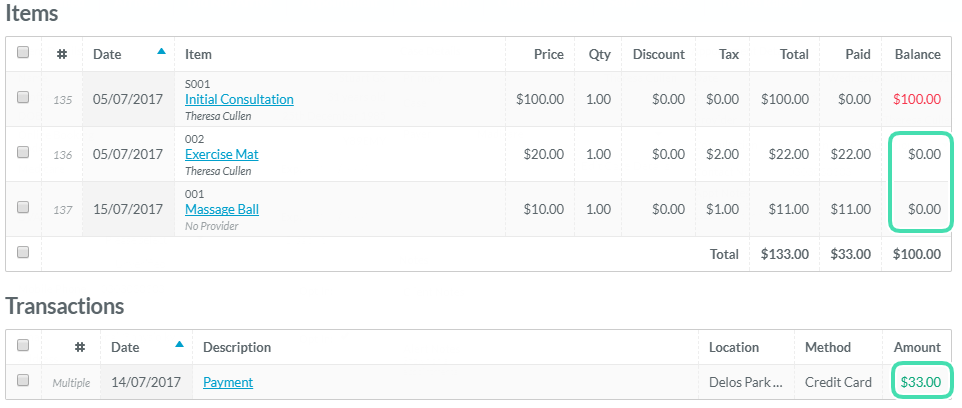Click the Paid column header
Viewport: 962px width, 408px height.
tap(858, 54)
